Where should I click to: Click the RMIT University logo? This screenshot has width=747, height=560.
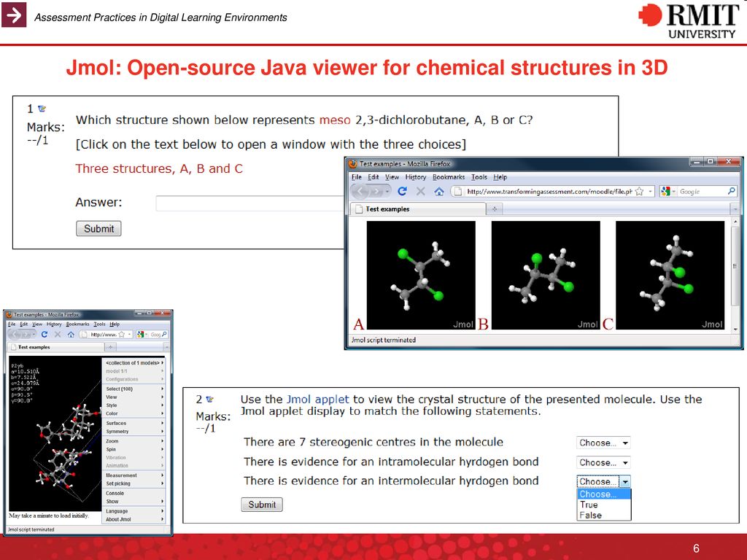pyautogui.click(x=689, y=21)
